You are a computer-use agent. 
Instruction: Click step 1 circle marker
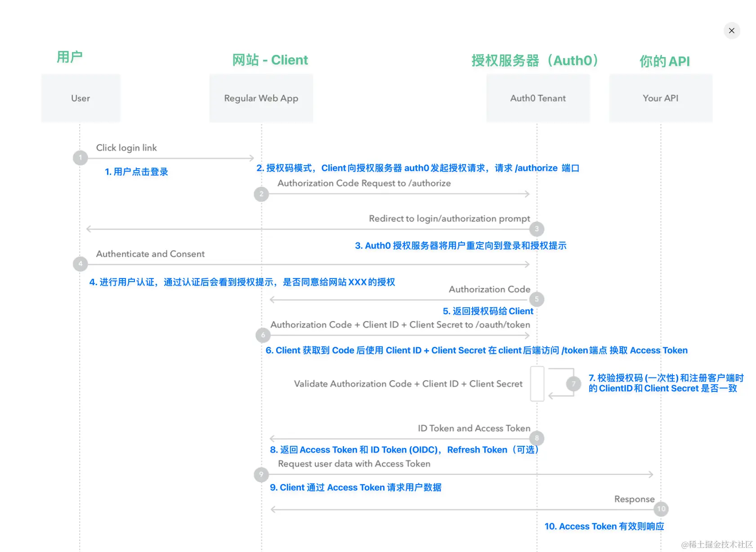point(81,158)
